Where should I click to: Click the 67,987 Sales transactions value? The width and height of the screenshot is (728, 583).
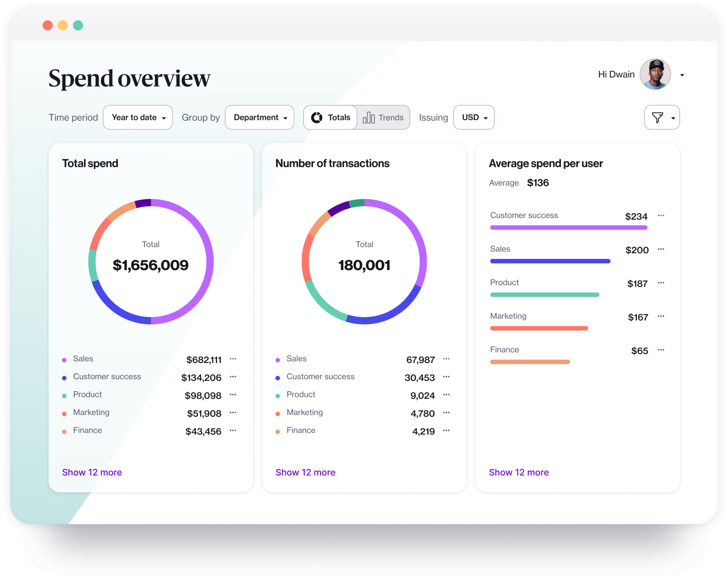pos(420,360)
